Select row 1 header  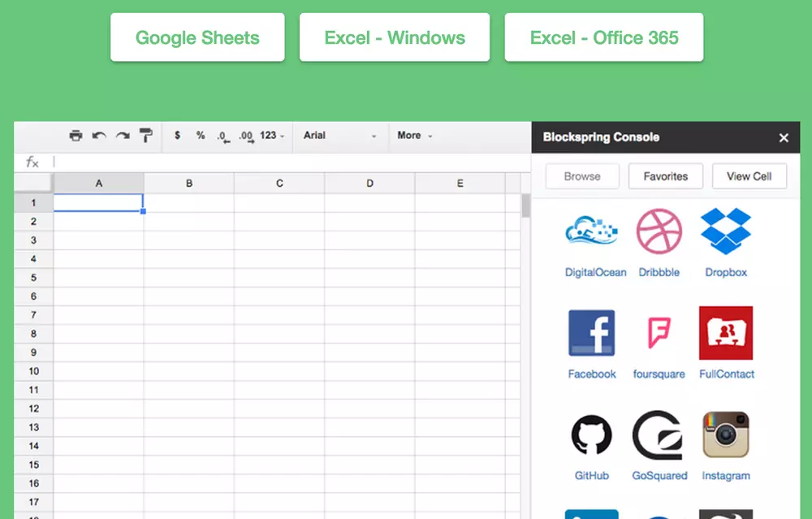(33, 202)
